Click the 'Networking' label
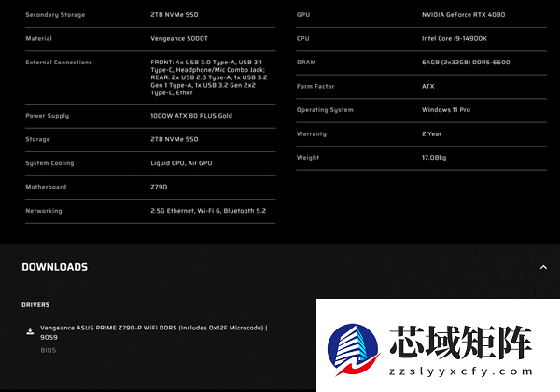The width and height of the screenshot is (560, 392). [x=44, y=211]
